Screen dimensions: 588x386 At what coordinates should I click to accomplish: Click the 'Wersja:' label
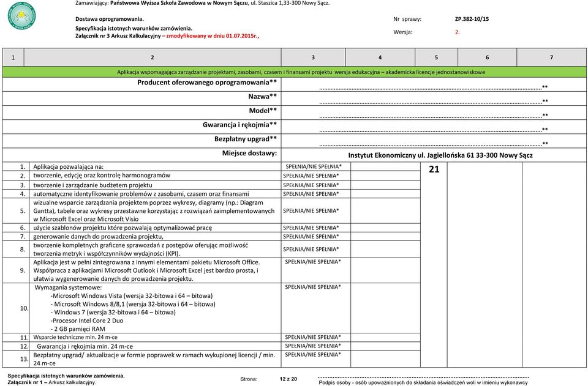tap(403, 32)
